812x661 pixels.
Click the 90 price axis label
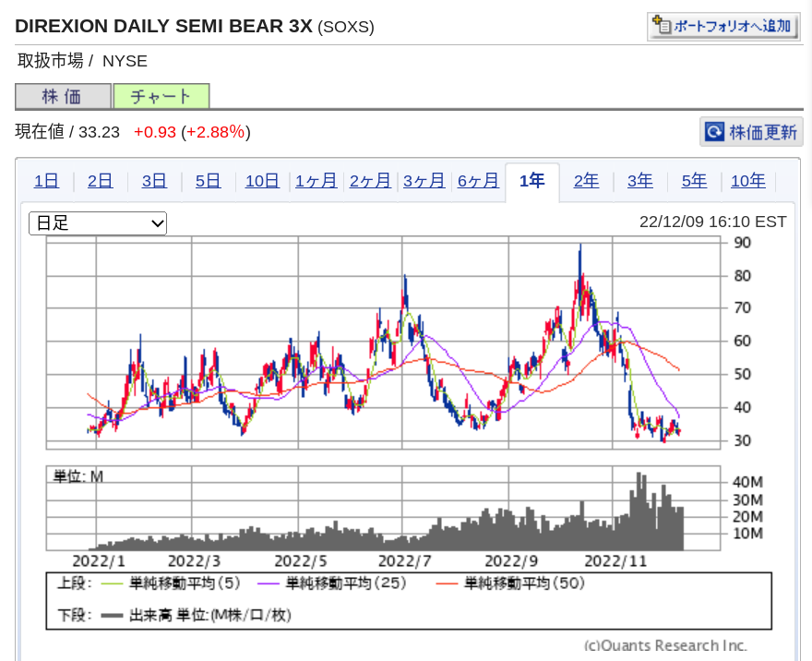[742, 243]
